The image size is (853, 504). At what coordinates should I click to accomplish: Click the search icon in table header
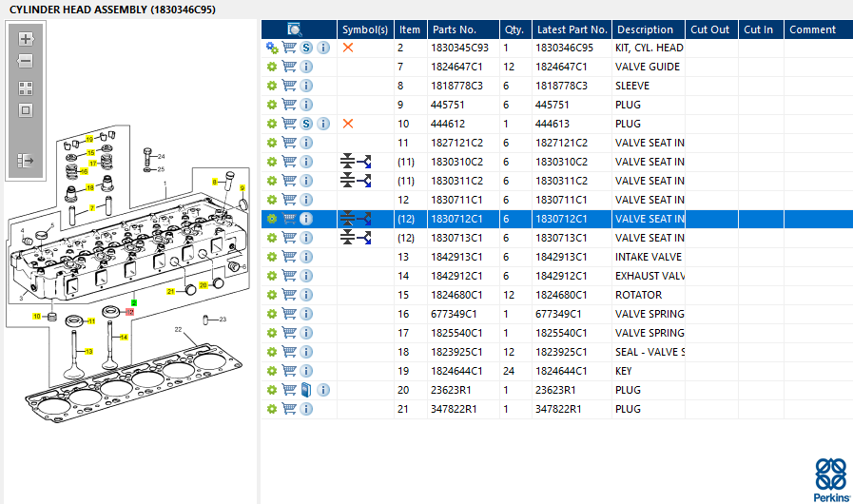295,29
